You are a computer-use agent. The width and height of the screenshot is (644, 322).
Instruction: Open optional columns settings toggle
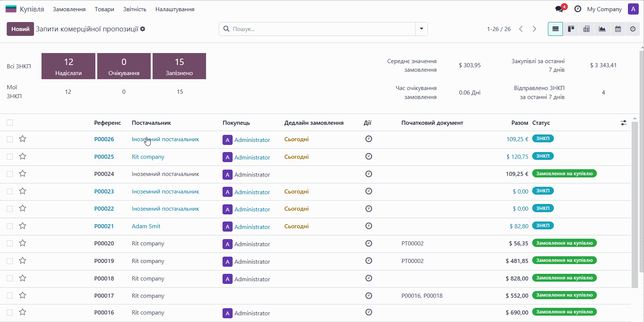click(x=623, y=123)
